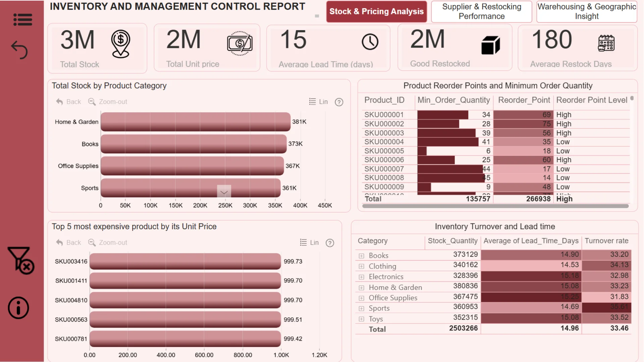This screenshot has height=362, width=644.
Task: Click Back arrow on Top 5 expensive product chart
Action: [68, 242]
